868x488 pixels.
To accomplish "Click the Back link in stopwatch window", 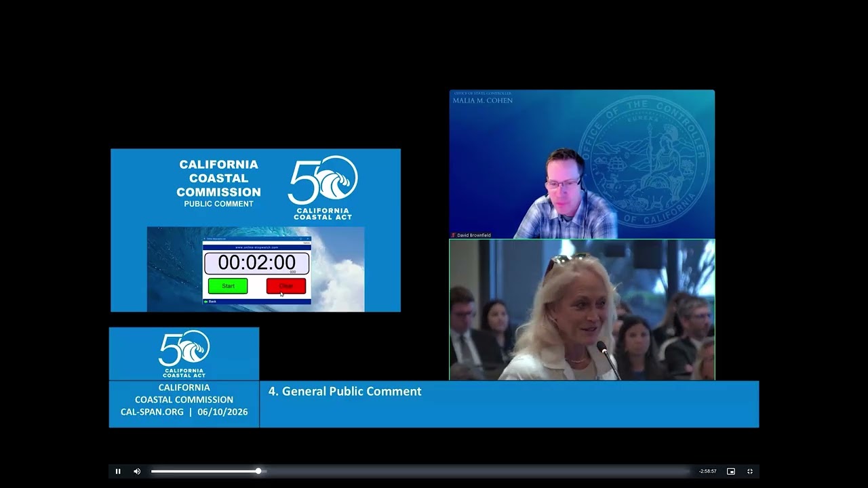I will (210, 301).
